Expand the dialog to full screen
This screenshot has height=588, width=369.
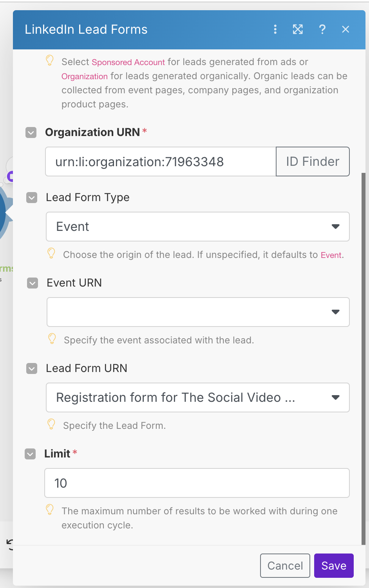click(x=298, y=29)
